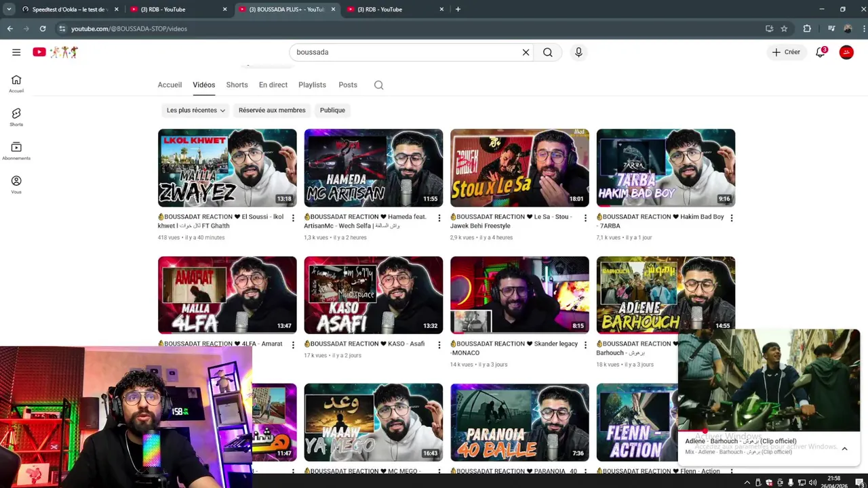Open options for Skander legacy video
The height and width of the screenshot is (488, 868).
click(x=585, y=344)
